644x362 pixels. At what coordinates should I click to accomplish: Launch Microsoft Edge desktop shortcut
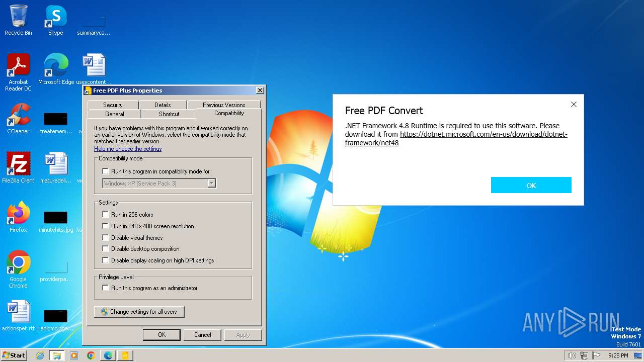[56, 69]
